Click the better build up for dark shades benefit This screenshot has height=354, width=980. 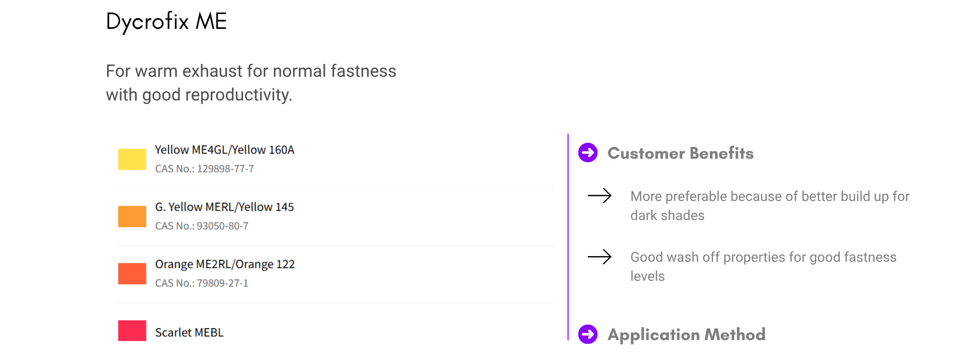770,206
